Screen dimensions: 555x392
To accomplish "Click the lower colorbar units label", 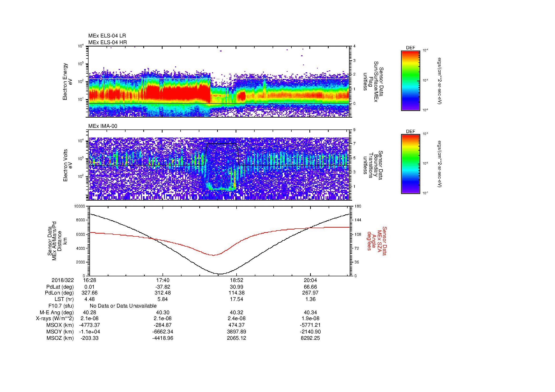I will pyautogui.click(x=440, y=164).
